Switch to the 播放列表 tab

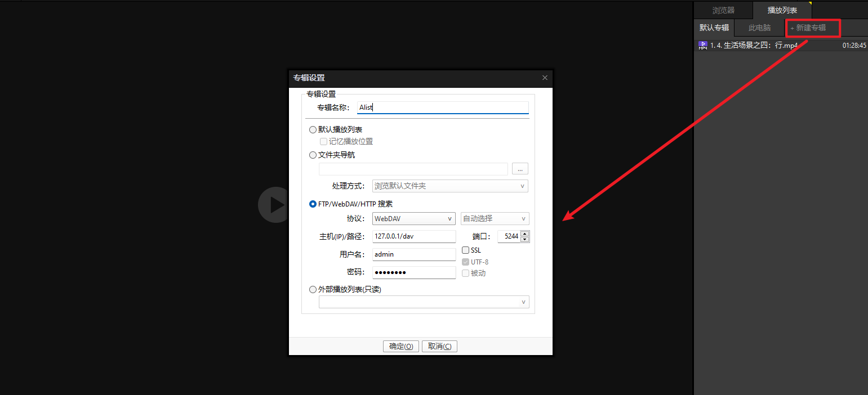(782, 10)
